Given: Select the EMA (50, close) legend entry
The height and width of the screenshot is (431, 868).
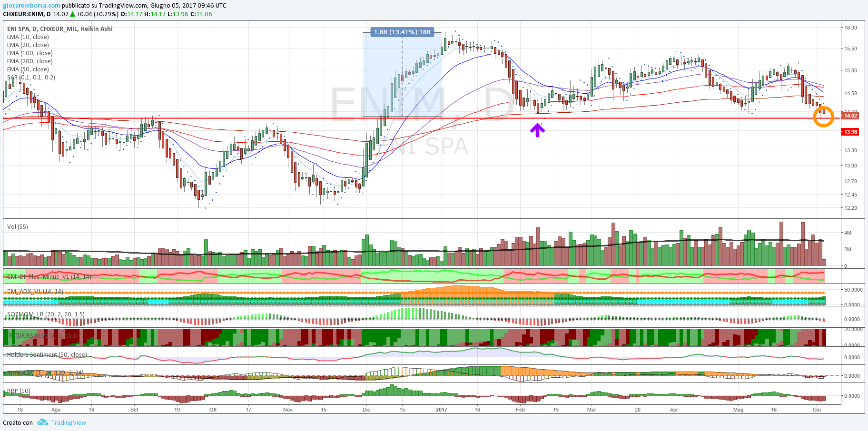Looking at the screenshot, I should point(28,69).
